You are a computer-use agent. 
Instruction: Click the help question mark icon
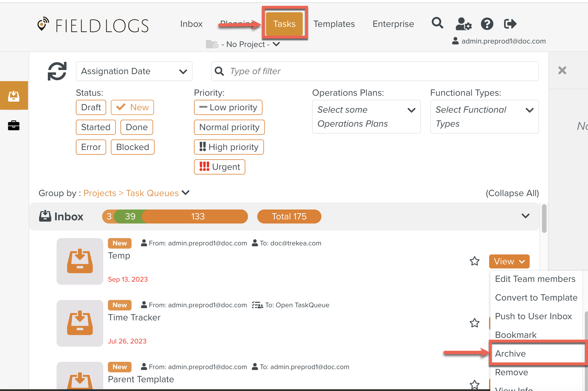pyautogui.click(x=487, y=24)
